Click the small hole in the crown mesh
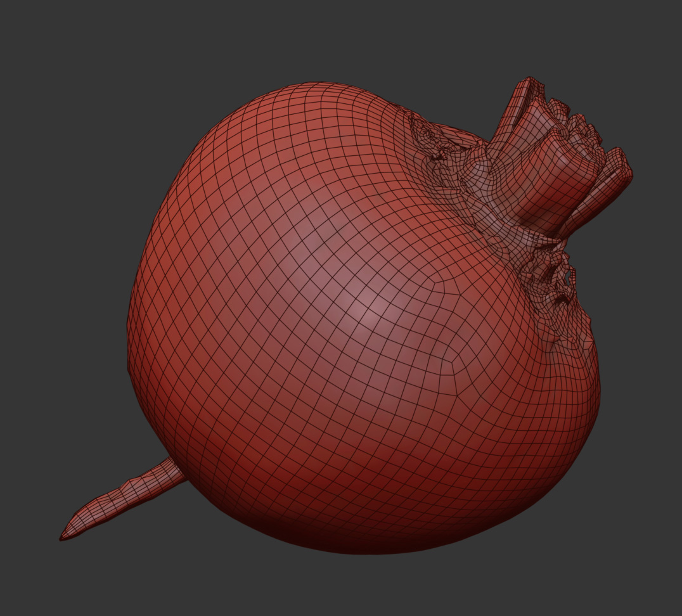The width and height of the screenshot is (682, 616). (565, 278)
